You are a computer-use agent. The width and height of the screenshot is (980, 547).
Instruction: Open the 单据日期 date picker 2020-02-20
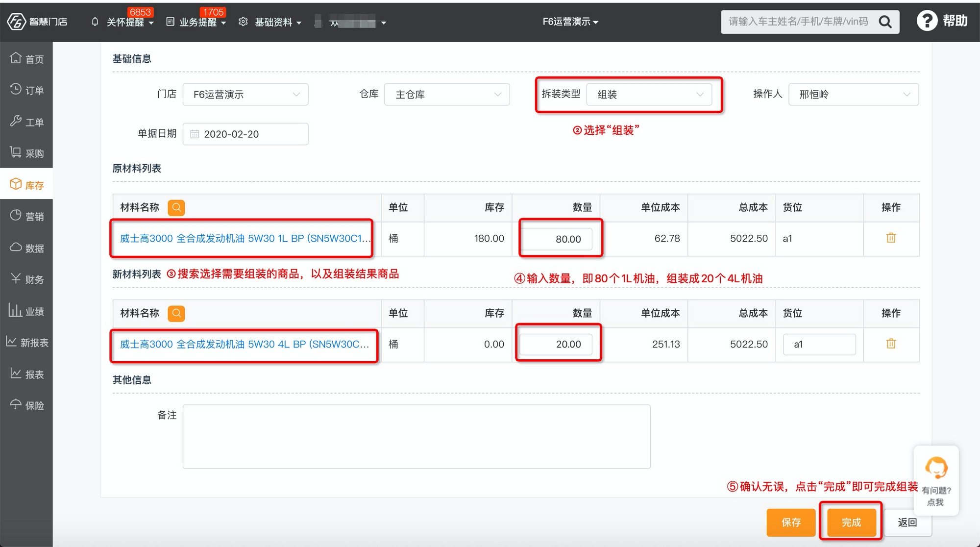pyautogui.click(x=245, y=134)
